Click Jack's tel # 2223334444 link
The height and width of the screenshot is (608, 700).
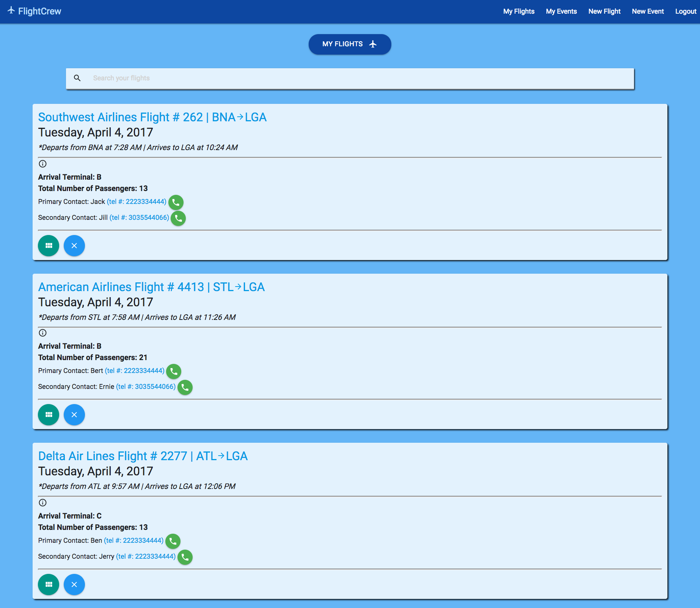[x=137, y=202]
